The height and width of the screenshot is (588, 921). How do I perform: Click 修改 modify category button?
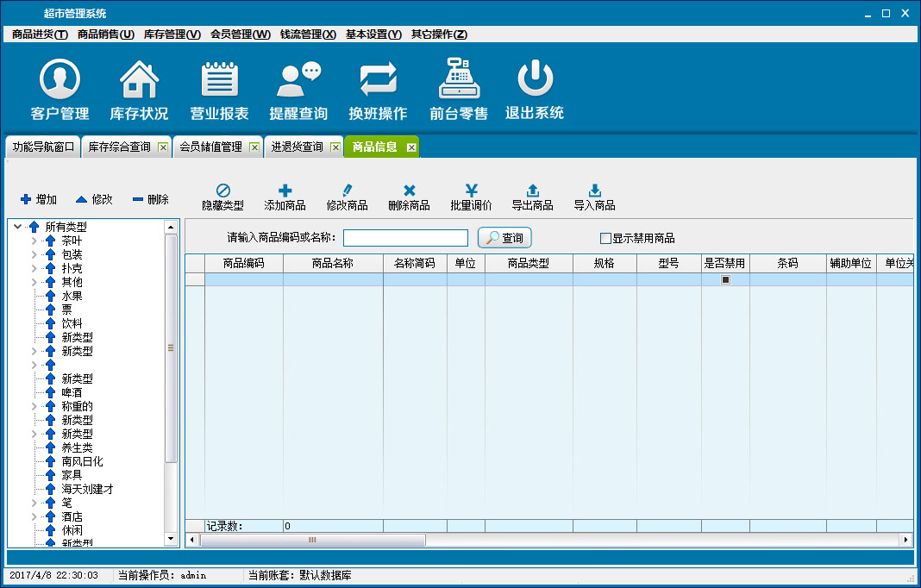(94, 200)
